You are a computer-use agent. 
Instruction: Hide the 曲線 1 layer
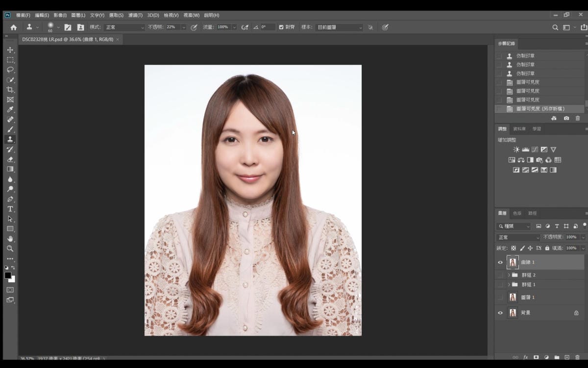click(x=500, y=263)
